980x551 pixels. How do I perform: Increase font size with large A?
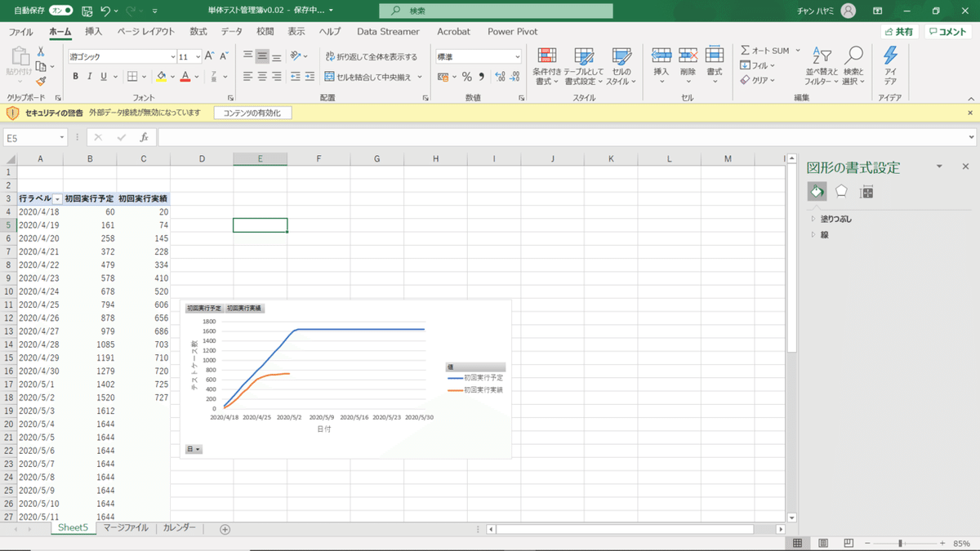[x=209, y=56]
